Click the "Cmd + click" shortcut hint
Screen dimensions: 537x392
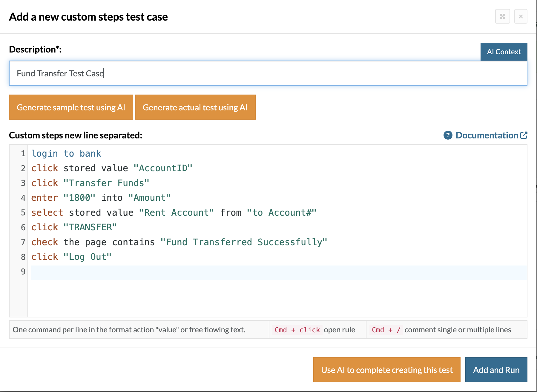point(297,330)
